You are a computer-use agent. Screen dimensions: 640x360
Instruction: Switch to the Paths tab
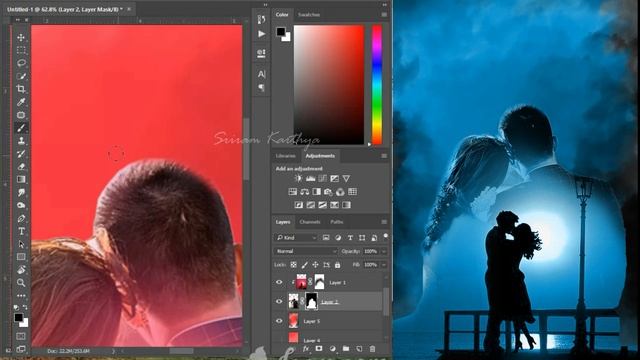tap(337, 222)
